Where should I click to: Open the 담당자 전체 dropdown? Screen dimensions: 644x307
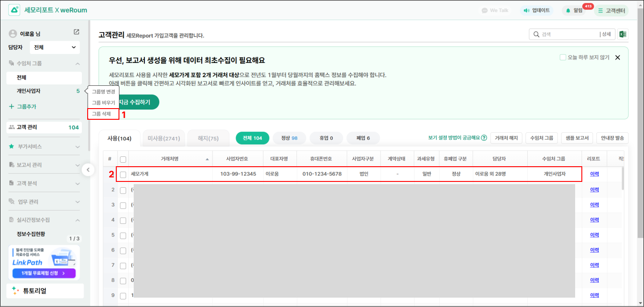coord(55,47)
